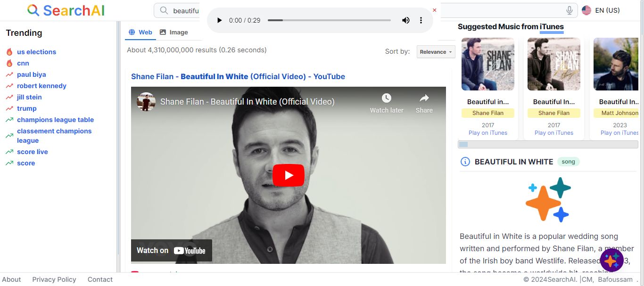Open trending topic "champions league table"
644x286 pixels.
pyautogui.click(x=55, y=120)
